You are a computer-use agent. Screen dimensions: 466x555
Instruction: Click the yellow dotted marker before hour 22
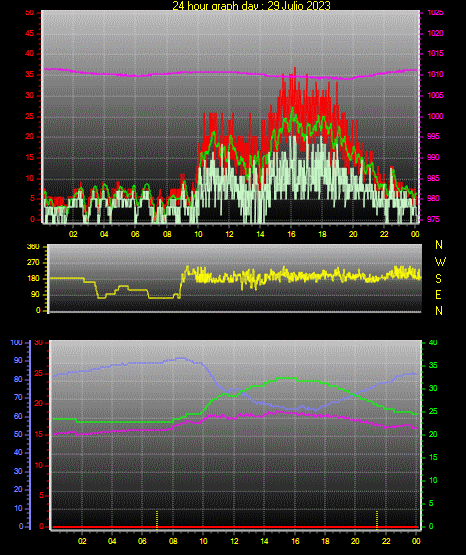pos(377,520)
